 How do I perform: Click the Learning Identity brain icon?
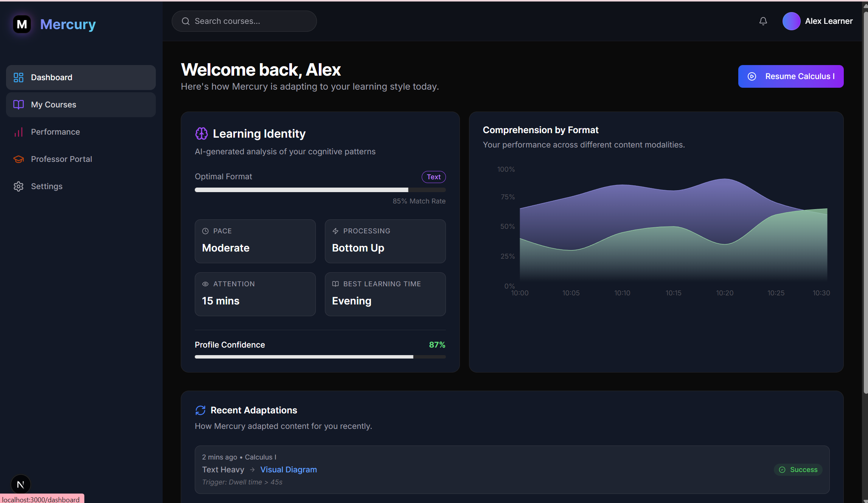pos(201,134)
